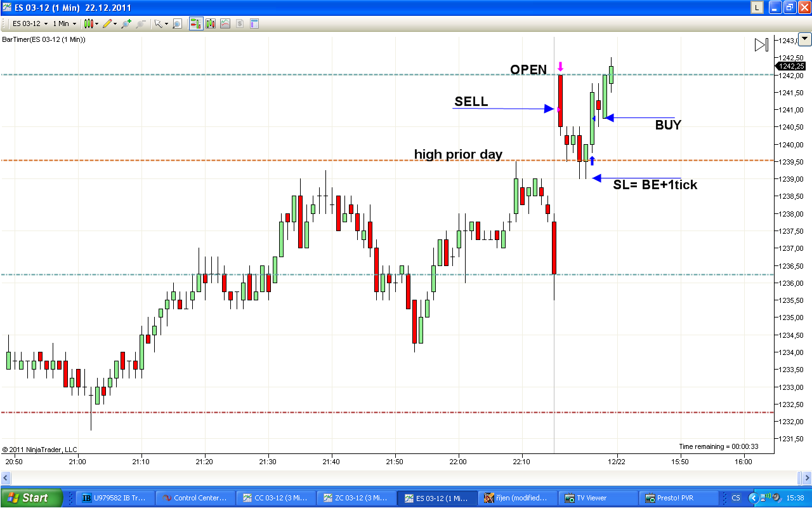The image size is (812, 508).
Task: Switch to the Control Center taskbar window
Action: [x=196, y=498]
